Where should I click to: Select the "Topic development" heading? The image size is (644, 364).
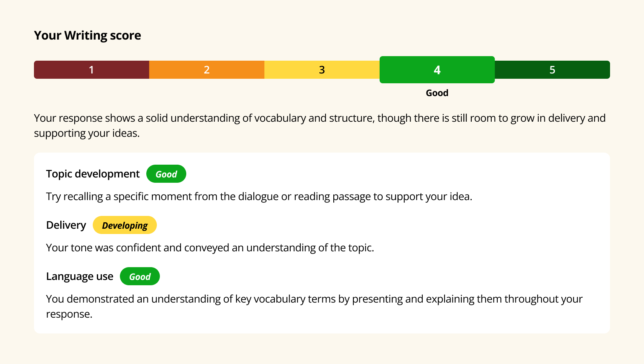[93, 174]
